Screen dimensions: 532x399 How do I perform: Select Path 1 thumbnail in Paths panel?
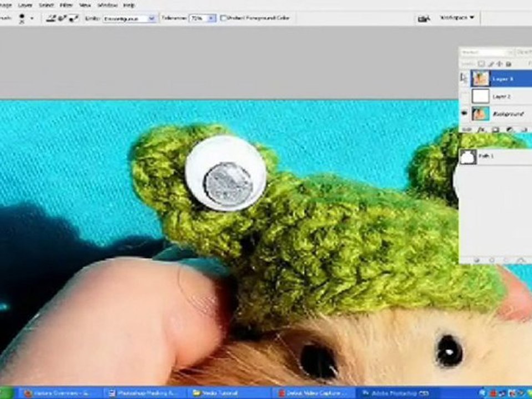[x=468, y=157]
